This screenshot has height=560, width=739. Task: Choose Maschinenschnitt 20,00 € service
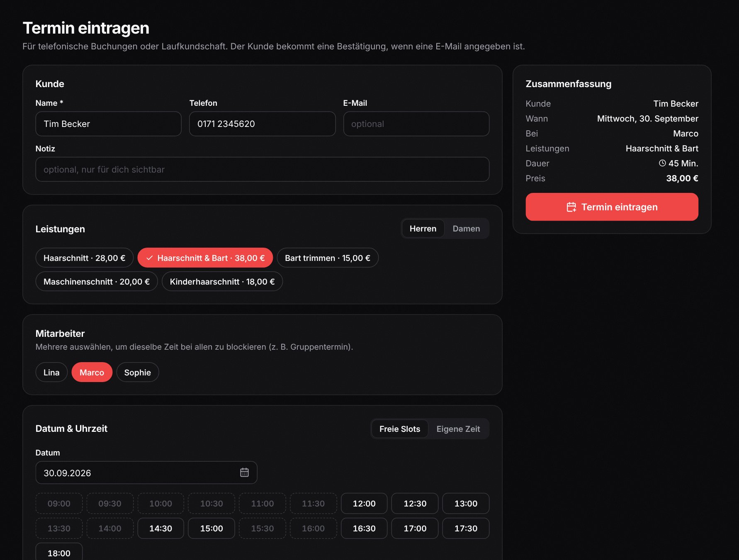97,282
